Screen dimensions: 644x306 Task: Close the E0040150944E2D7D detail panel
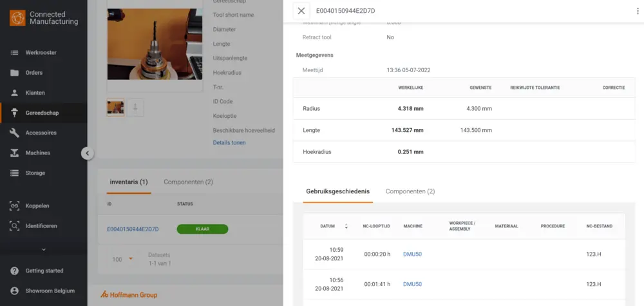301,11
